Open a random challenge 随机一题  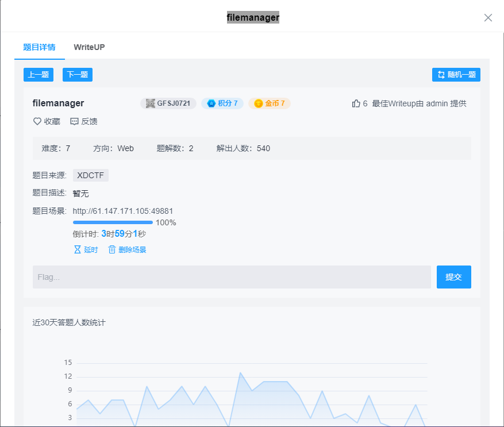click(x=456, y=75)
